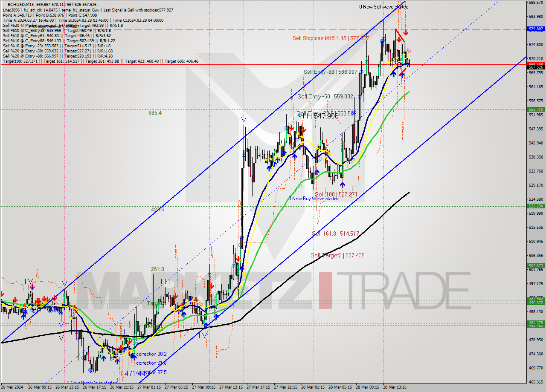Screen dimensions: 546x392
Task: Click the '26 Mar 2024' date label
Action: click(x=12, y=387)
